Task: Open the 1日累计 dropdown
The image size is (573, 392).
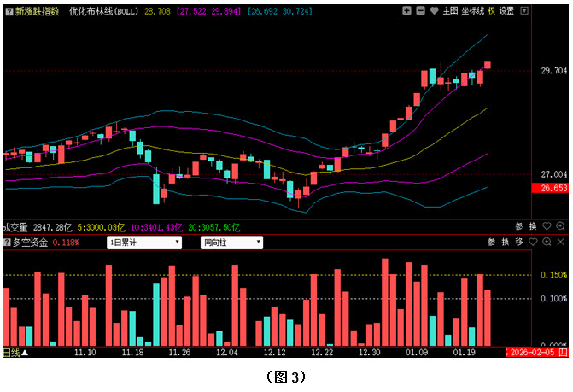Action: [x=143, y=243]
